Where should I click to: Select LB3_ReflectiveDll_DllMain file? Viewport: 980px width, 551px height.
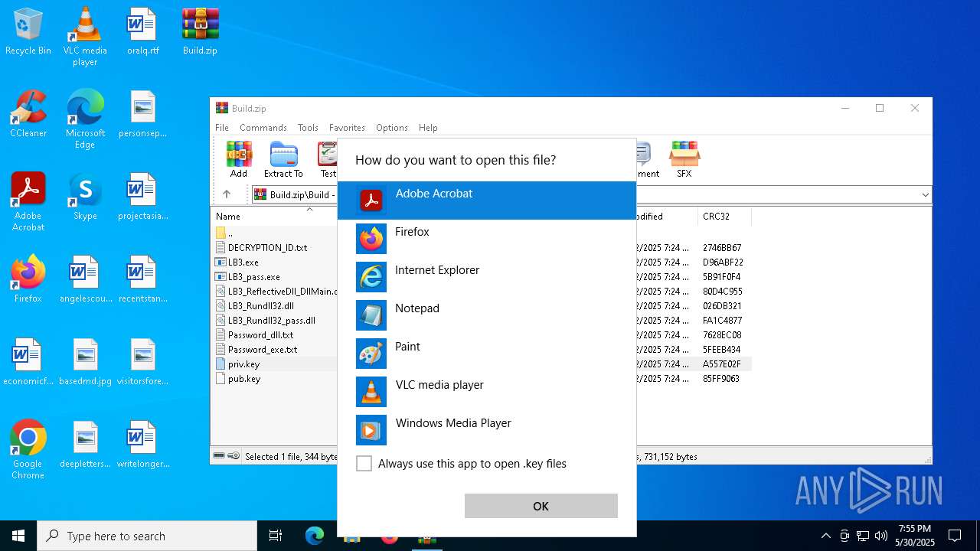[275, 292]
